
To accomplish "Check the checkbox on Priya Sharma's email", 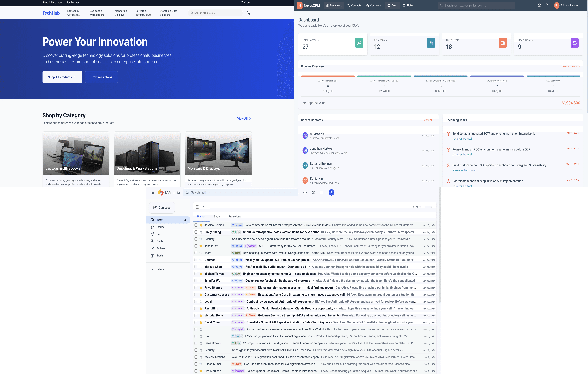I will (196, 288).
